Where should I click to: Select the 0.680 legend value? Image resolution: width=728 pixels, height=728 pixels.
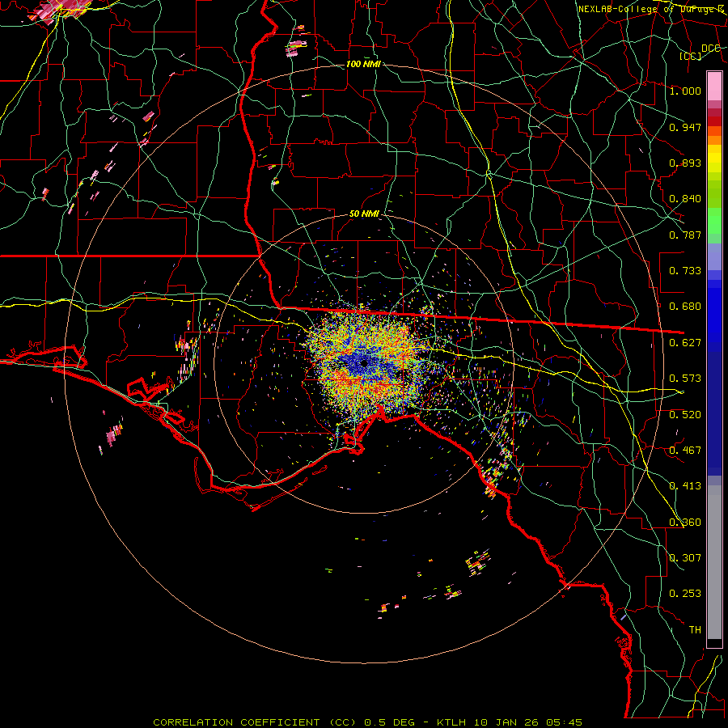point(685,306)
